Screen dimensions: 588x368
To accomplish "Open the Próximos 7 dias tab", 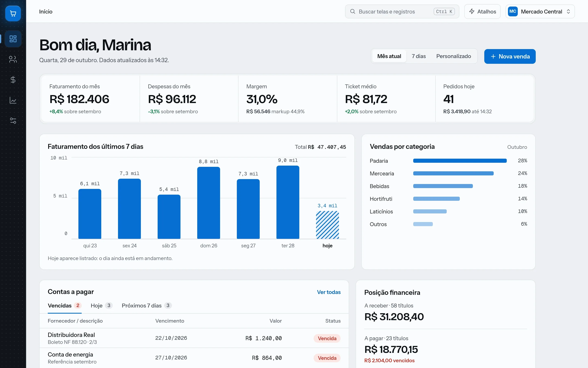I will coord(147,306).
